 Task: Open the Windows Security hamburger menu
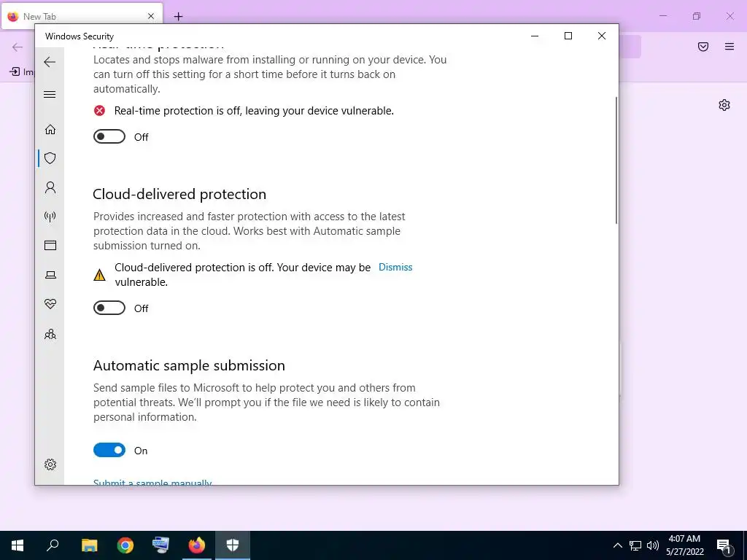(x=50, y=94)
